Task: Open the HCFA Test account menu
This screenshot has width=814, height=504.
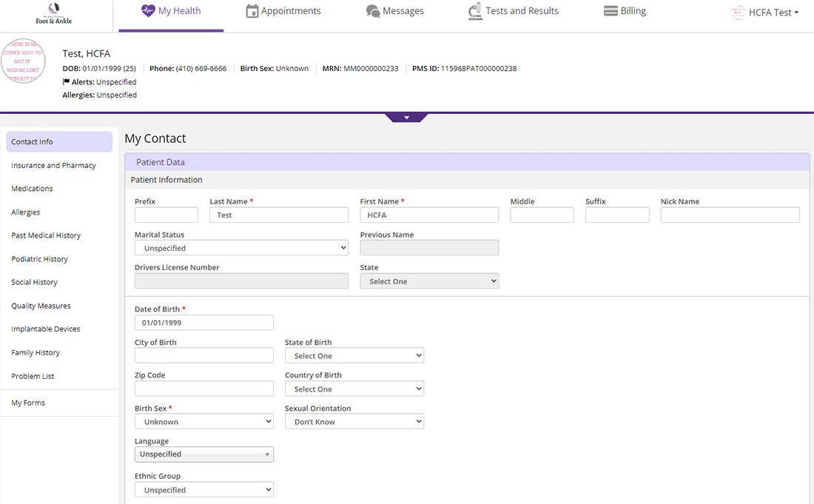Action: [765, 13]
